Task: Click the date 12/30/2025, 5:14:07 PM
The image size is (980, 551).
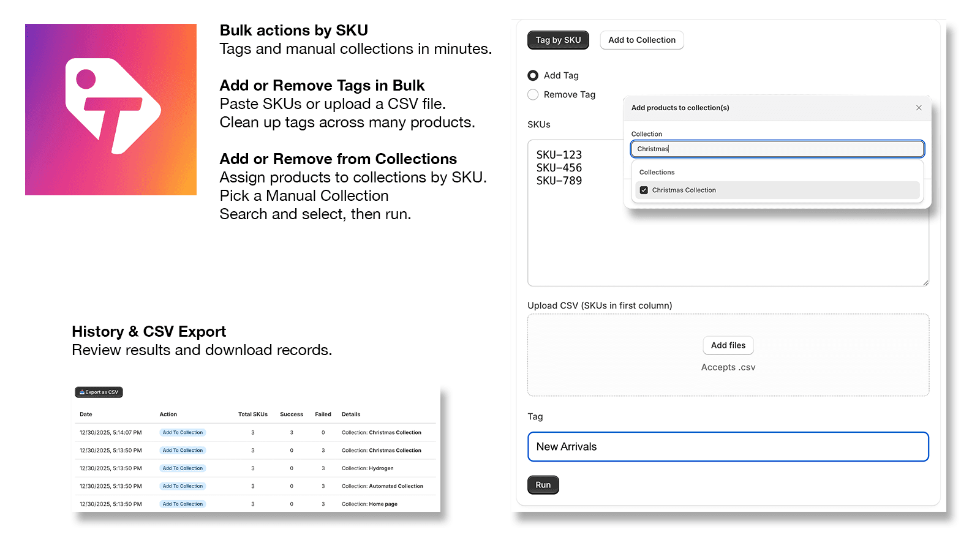Action: point(110,433)
